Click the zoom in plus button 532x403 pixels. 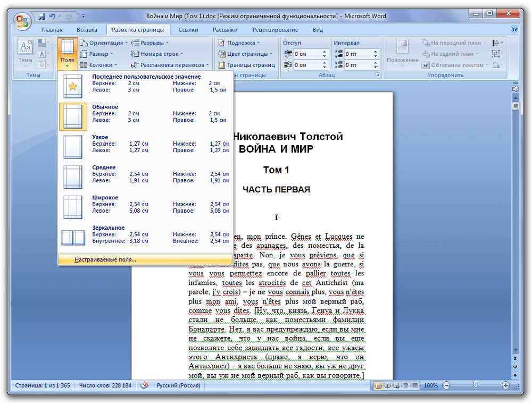click(505, 385)
